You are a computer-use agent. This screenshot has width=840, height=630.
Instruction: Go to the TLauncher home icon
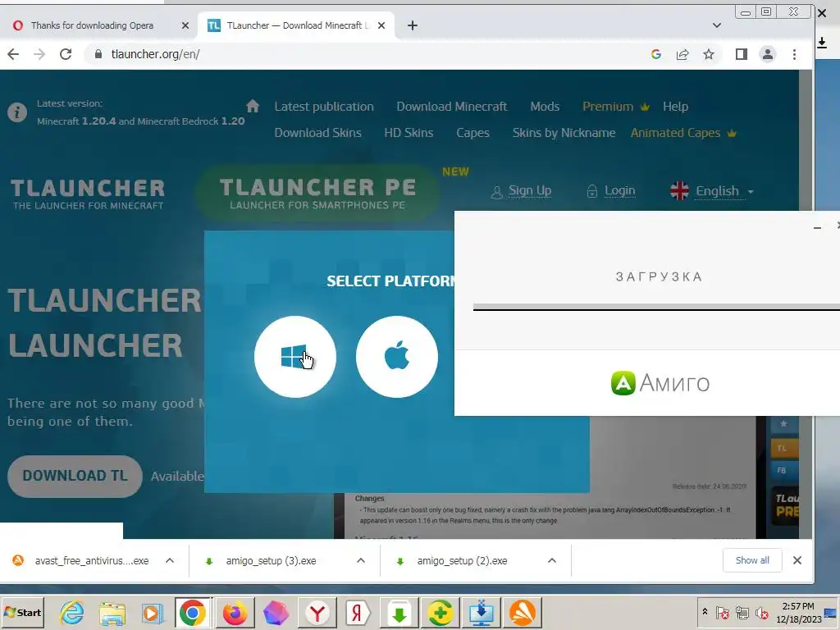(253, 106)
